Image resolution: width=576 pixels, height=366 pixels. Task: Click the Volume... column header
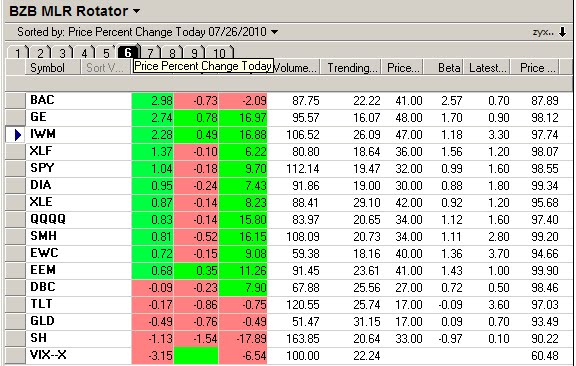pos(297,68)
